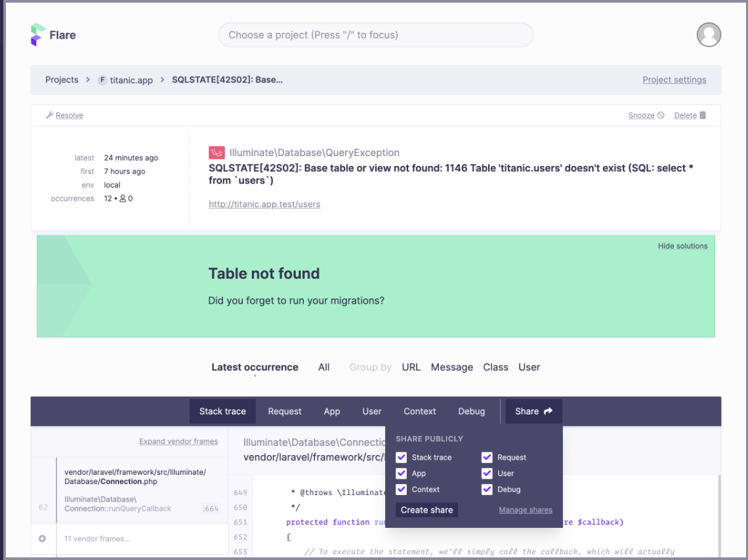
Task: Open the Share dropdown panel
Action: coord(533,411)
